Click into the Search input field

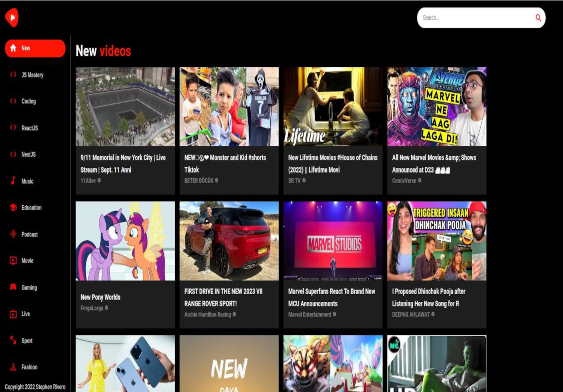pyautogui.click(x=476, y=18)
